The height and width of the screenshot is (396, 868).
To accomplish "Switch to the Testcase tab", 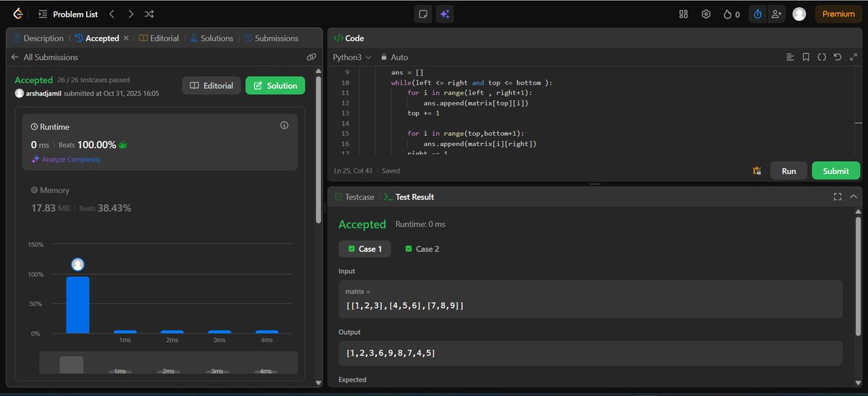I will tap(354, 197).
